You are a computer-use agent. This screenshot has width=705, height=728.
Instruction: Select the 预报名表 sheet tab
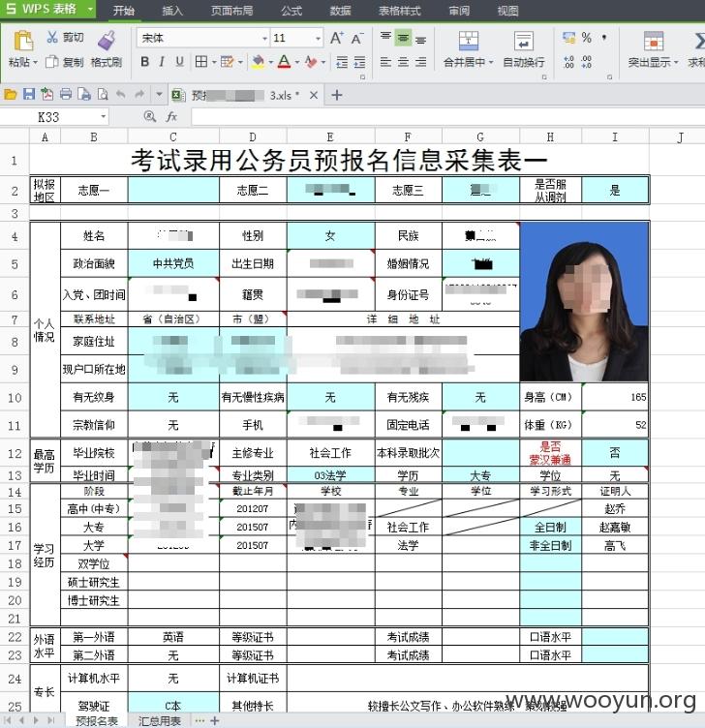click(97, 720)
